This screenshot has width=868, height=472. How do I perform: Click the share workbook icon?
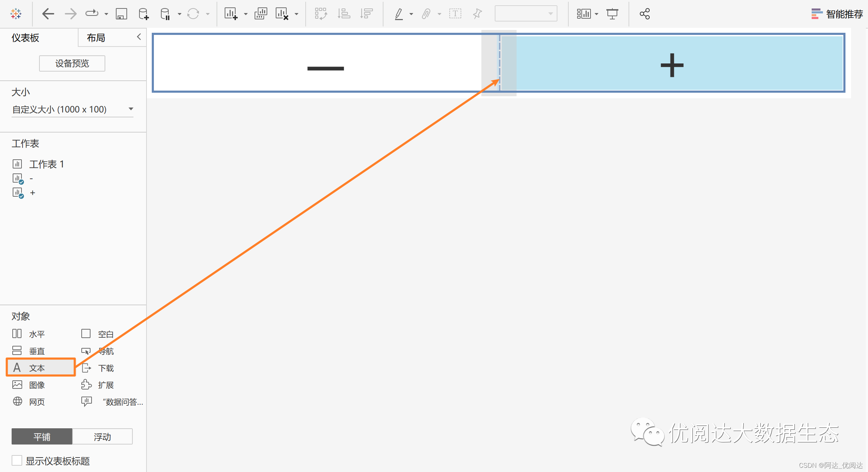click(x=644, y=14)
